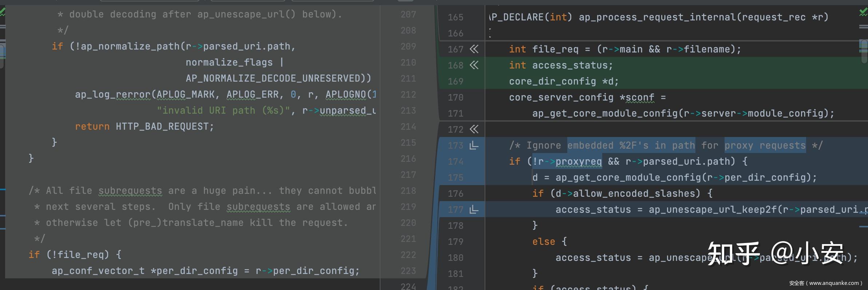Screen dimensions: 868x290
Task: Click 'd = ap_get_core_module_config' assignment line
Action: [675, 177]
